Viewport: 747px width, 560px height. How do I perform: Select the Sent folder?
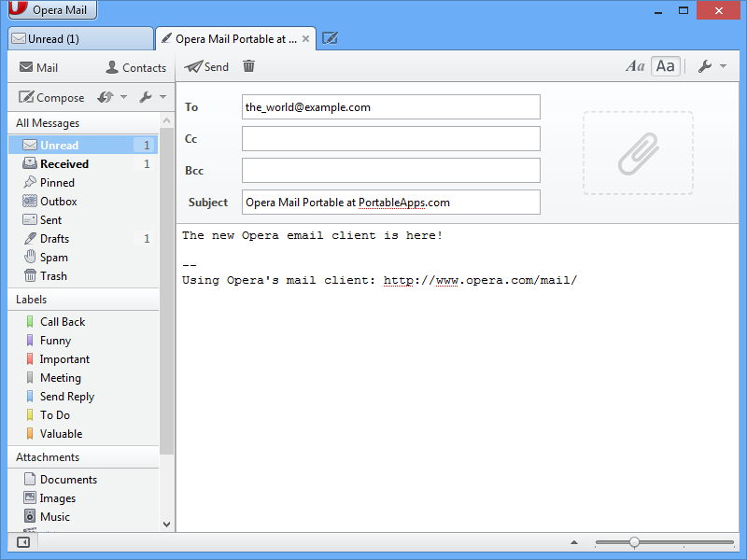point(83,219)
